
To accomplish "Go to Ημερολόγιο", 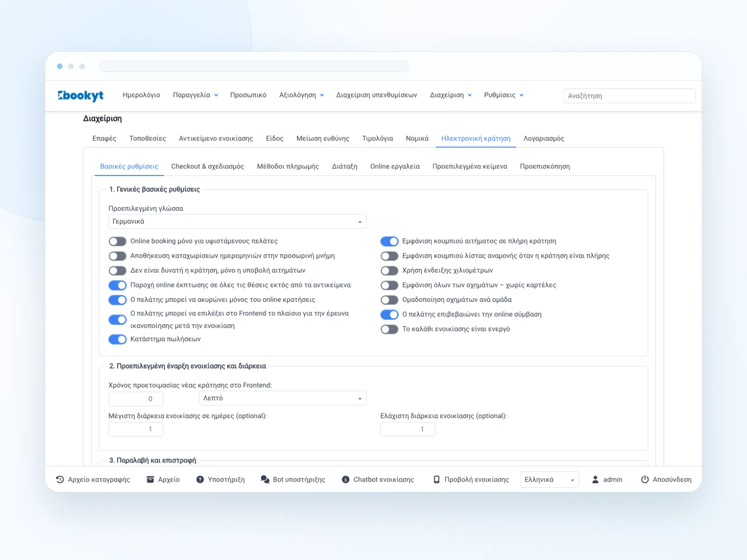I will pyautogui.click(x=141, y=95).
